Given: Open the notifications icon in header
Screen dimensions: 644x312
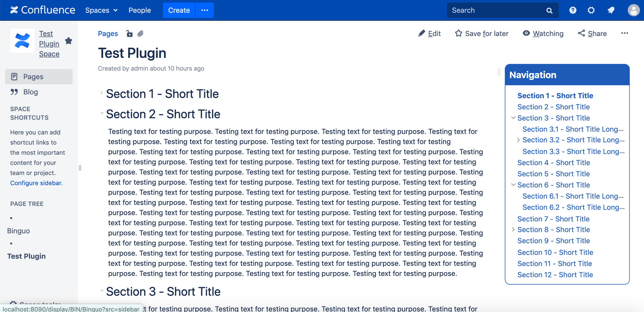Looking at the screenshot, I should pyautogui.click(x=611, y=10).
